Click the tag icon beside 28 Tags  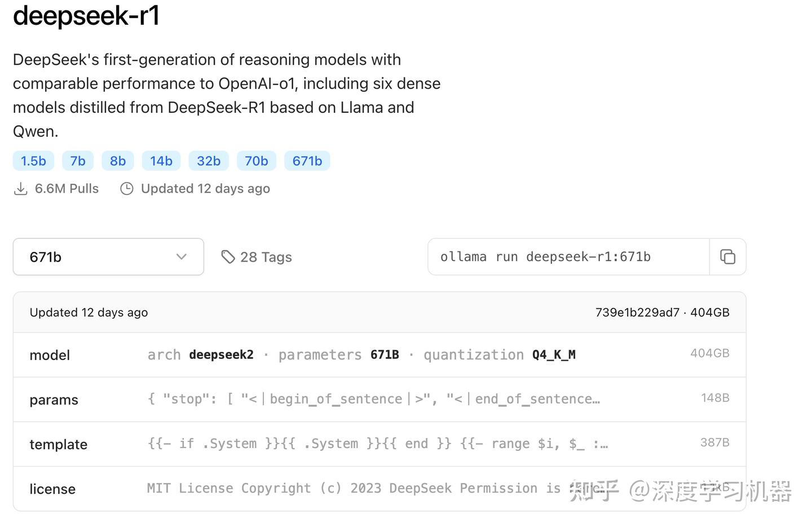click(x=229, y=256)
